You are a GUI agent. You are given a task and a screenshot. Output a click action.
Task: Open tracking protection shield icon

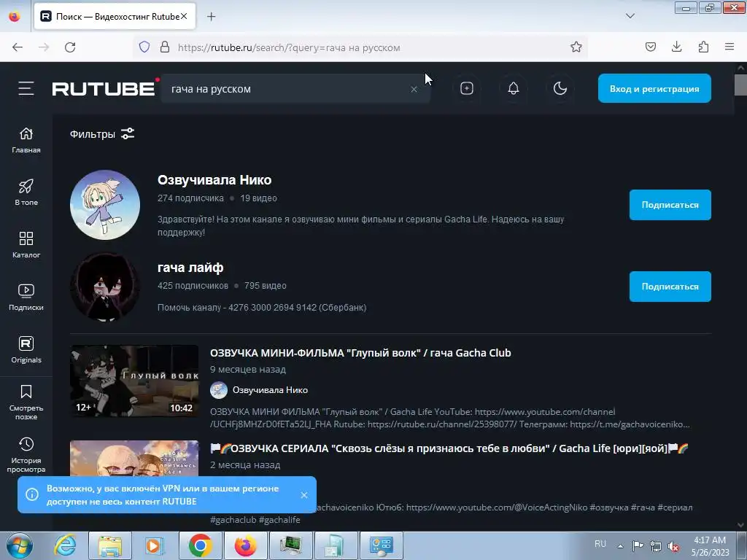coord(144,47)
